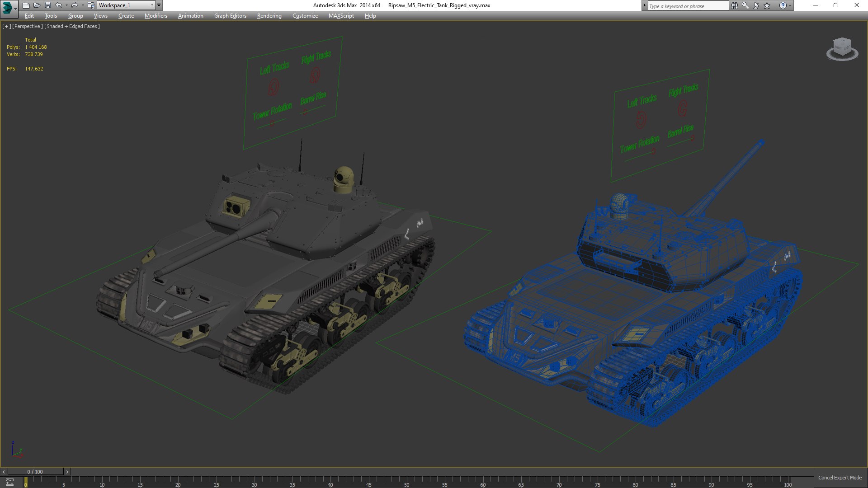Expand the Help menu dropdown arrow
The image size is (868, 488).
(x=790, y=5)
